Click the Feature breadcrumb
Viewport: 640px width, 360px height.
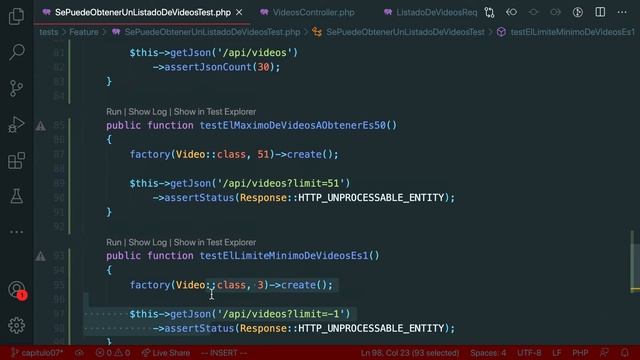(84, 32)
